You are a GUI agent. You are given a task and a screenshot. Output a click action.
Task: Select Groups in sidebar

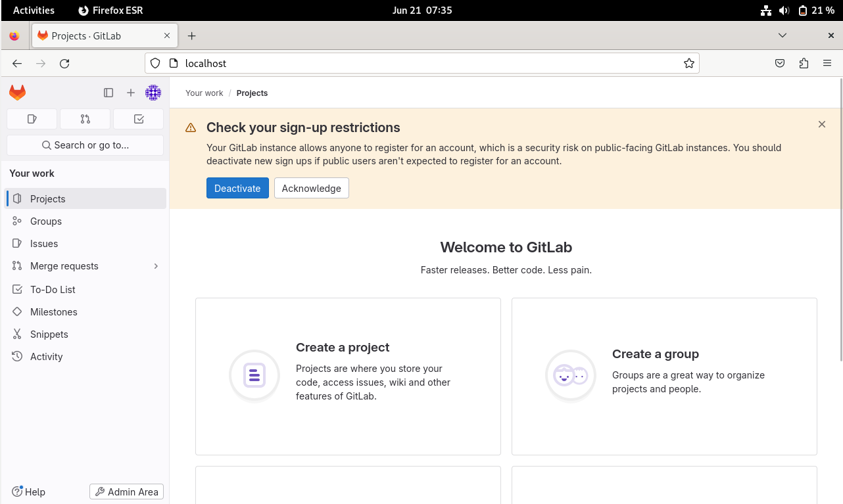pyautogui.click(x=85, y=221)
